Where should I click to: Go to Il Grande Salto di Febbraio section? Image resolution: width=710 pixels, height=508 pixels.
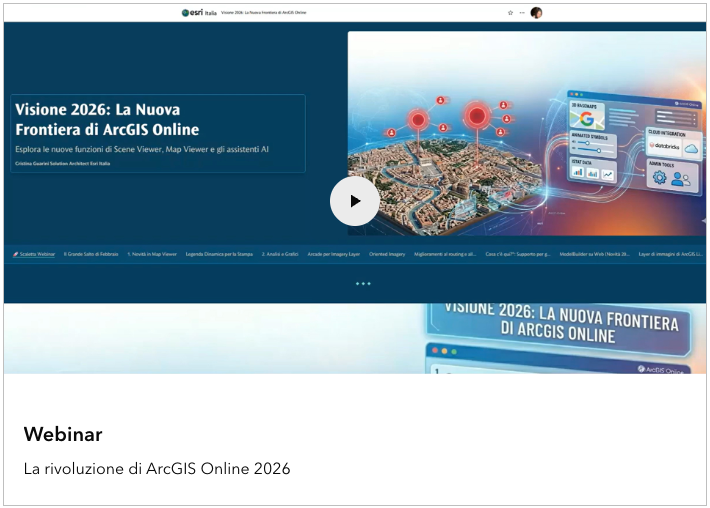[91, 254]
